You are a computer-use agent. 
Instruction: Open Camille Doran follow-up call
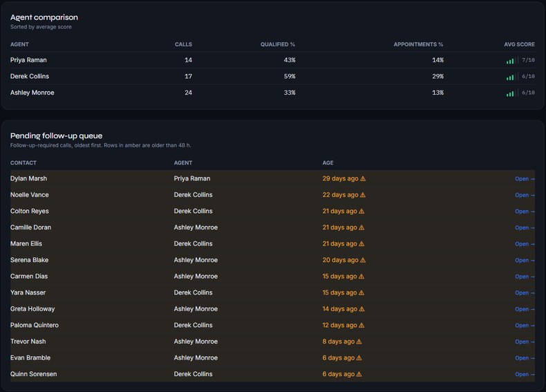(x=525, y=227)
